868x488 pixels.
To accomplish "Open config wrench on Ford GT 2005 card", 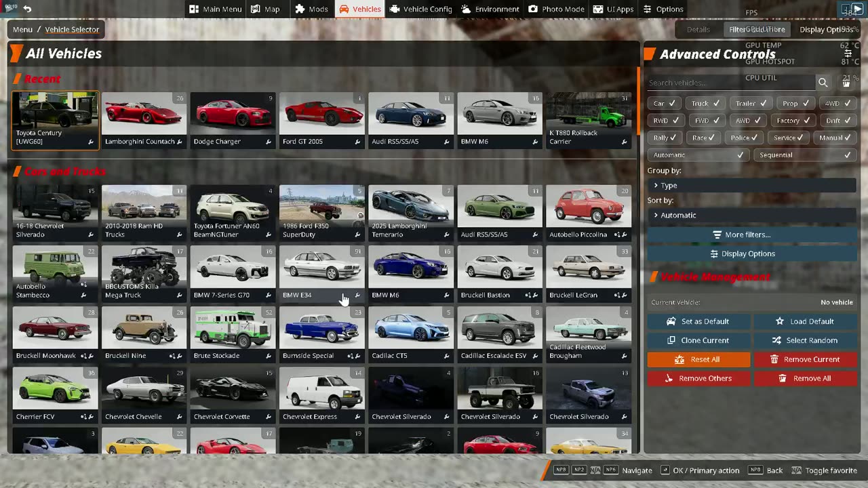I will [357, 142].
